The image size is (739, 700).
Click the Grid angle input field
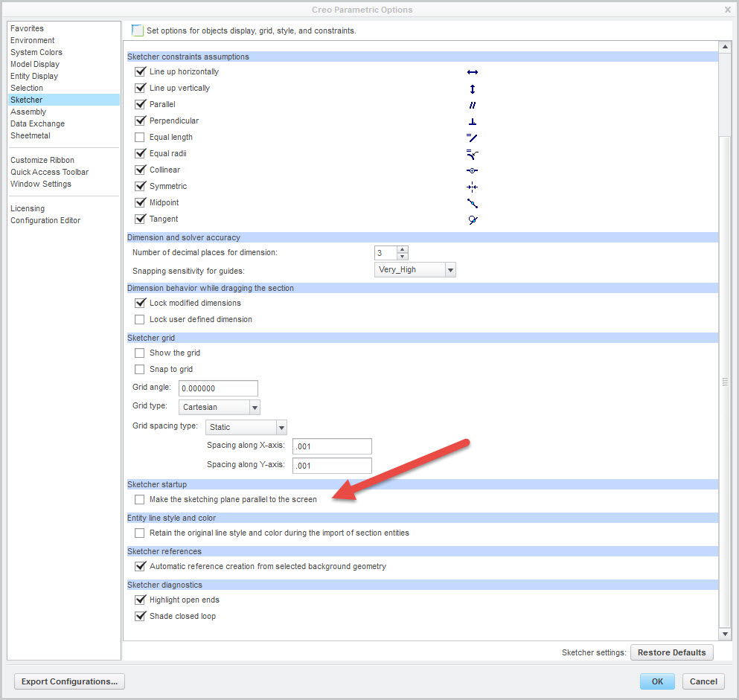218,388
